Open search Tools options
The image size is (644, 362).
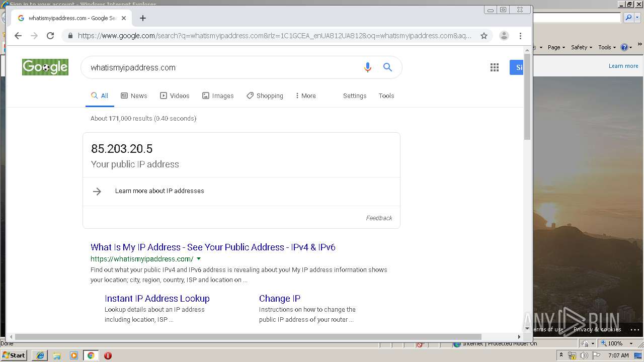386,96
